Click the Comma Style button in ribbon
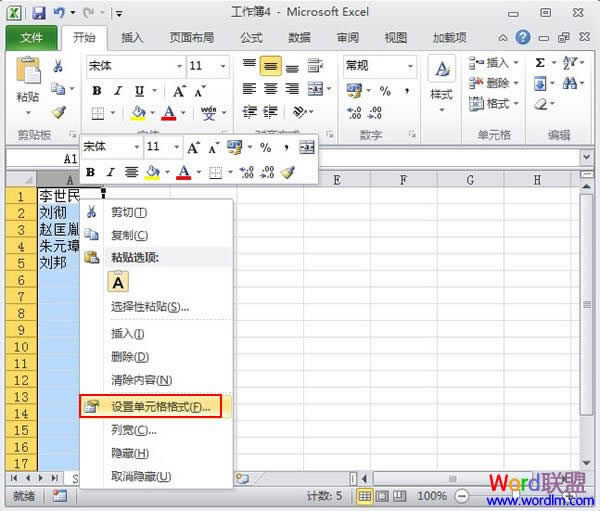 point(407,91)
